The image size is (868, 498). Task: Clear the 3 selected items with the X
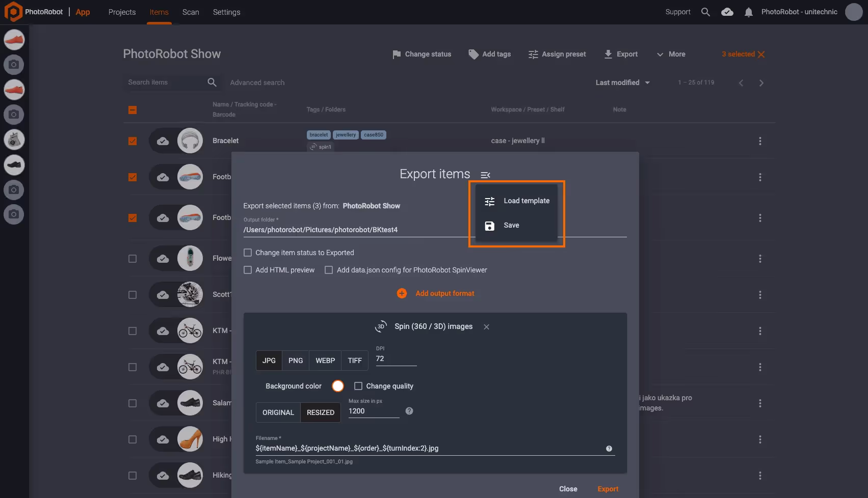[761, 54]
